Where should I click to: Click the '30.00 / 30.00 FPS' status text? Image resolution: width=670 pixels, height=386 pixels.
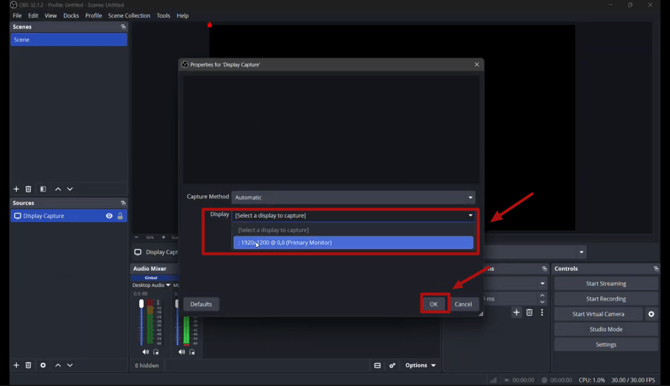click(x=633, y=380)
